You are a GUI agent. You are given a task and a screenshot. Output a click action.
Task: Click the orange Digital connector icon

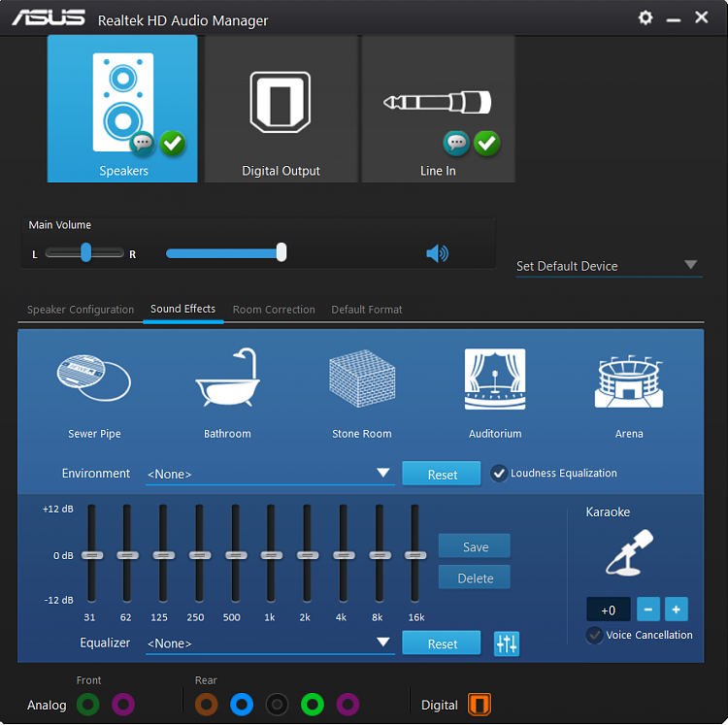point(480,705)
